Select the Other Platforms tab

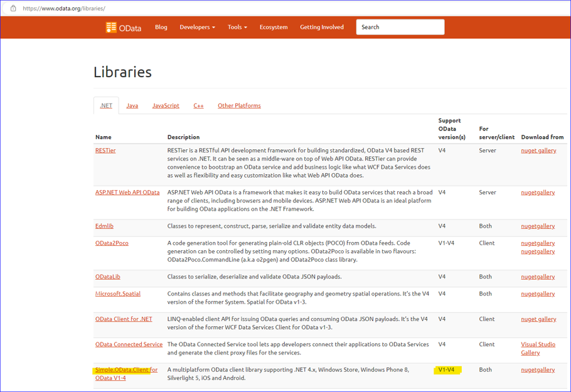pyautogui.click(x=239, y=105)
